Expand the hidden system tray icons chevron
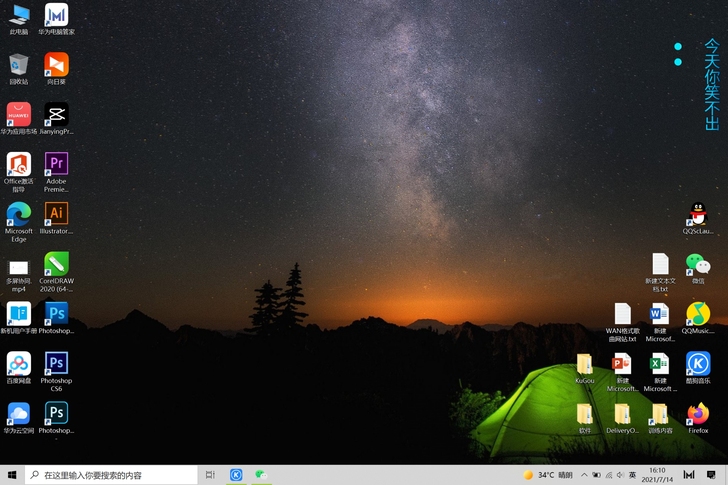The height and width of the screenshot is (485, 728). tap(584, 475)
